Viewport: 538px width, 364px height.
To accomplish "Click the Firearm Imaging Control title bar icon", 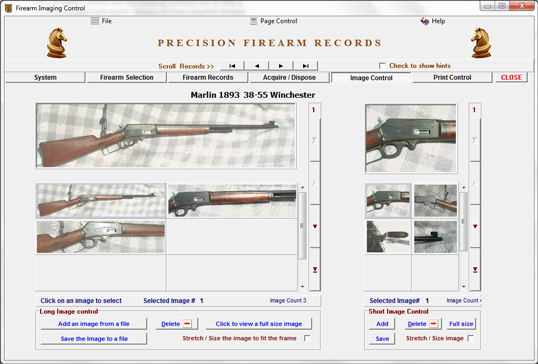I will (9, 8).
